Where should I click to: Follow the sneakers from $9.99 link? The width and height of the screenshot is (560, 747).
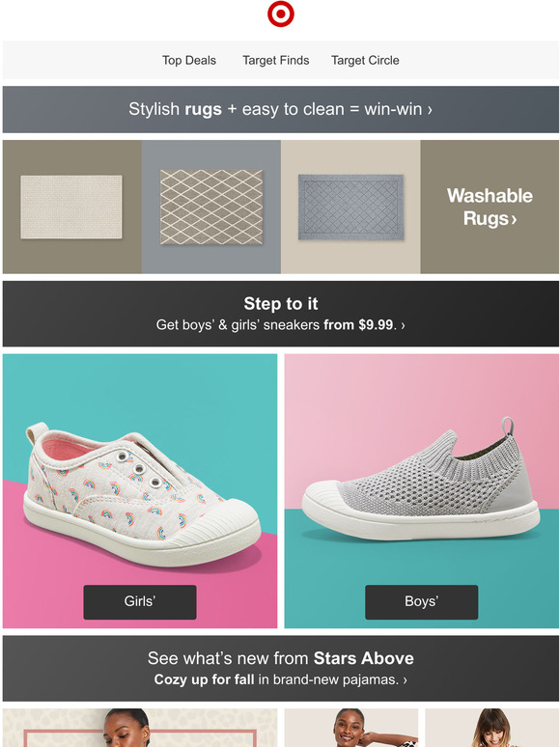click(x=280, y=325)
